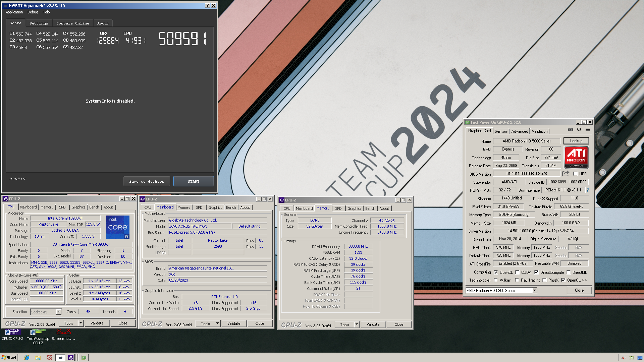Take a screenshot with GPU-Z camera icon

click(x=571, y=130)
